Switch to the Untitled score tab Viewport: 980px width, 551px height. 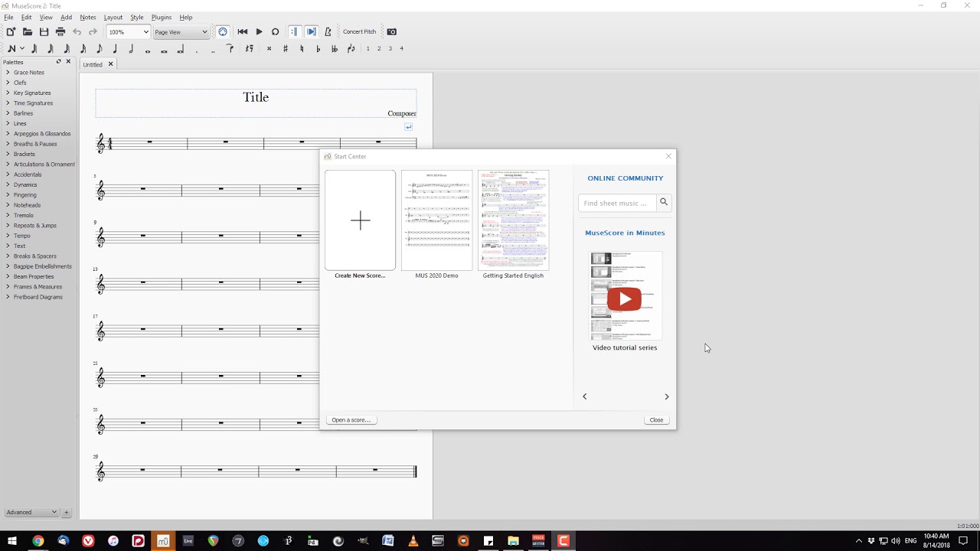tap(93, 64)
